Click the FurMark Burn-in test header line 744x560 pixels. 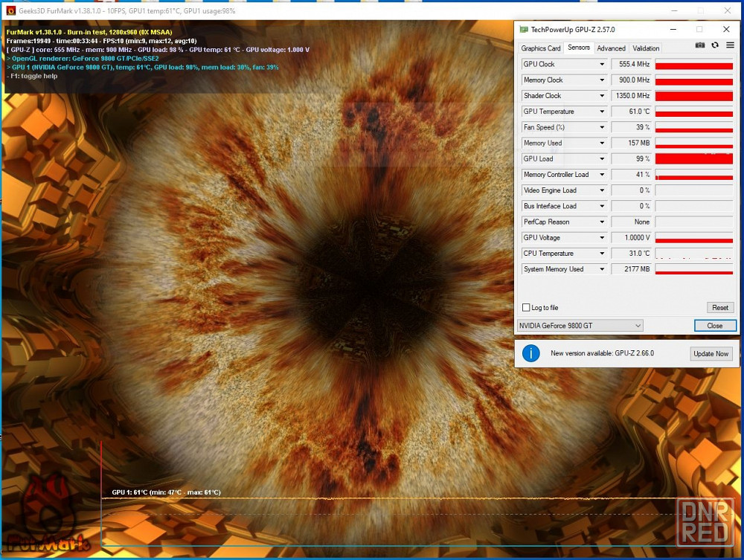[x=89, y=32]
